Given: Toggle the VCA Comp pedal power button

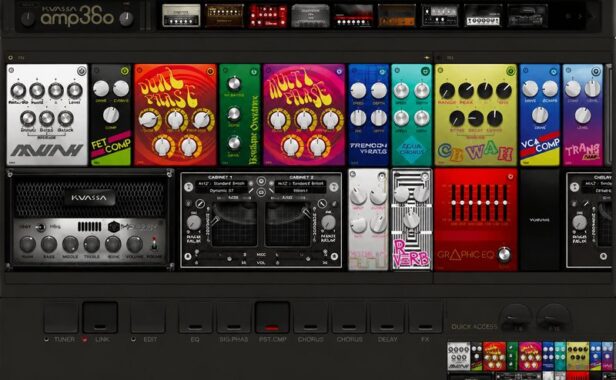Looking at the screenshot, I should tap(553, 72).
